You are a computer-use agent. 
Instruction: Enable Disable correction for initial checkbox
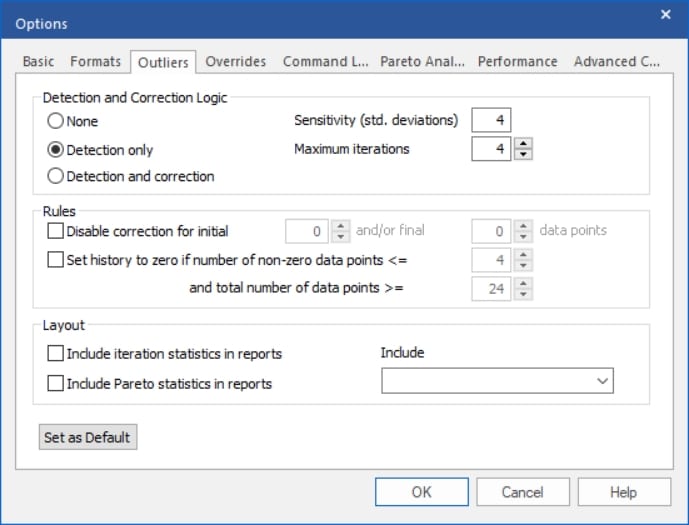56,231
